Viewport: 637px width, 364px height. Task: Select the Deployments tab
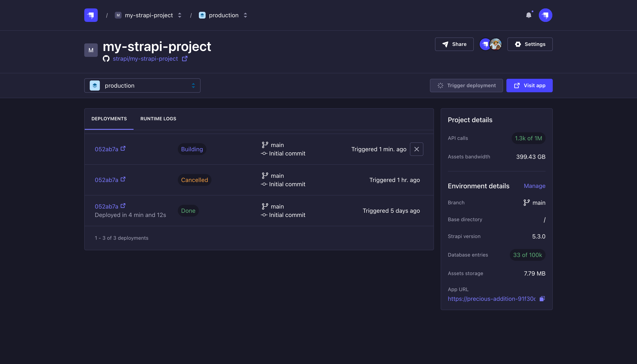[x=109, y=119]
